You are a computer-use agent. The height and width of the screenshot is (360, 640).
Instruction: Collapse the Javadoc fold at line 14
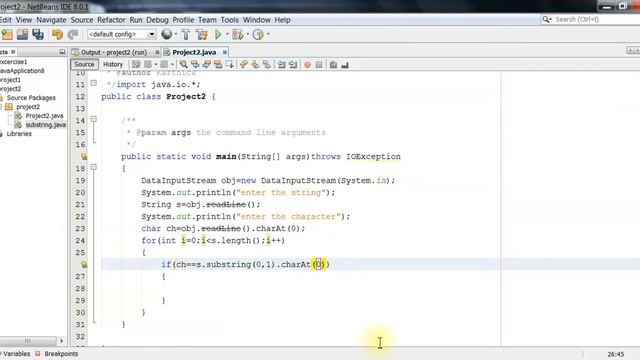93,119
